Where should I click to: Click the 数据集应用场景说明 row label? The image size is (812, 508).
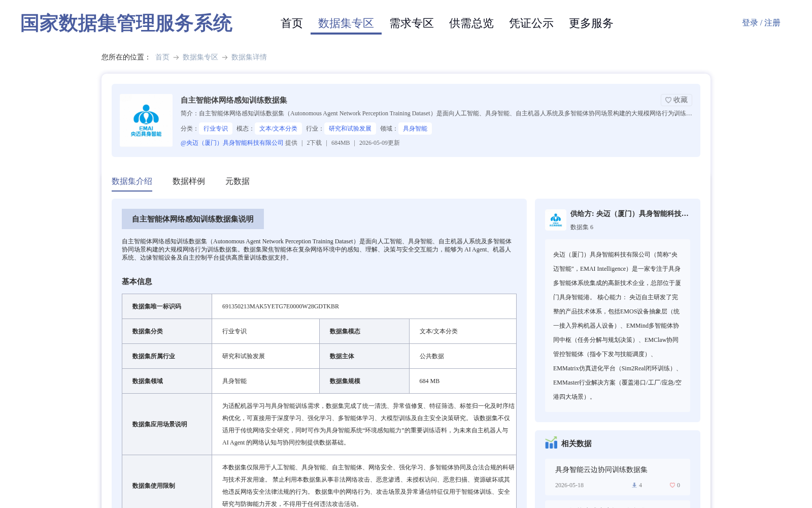(x=160, y=424)
